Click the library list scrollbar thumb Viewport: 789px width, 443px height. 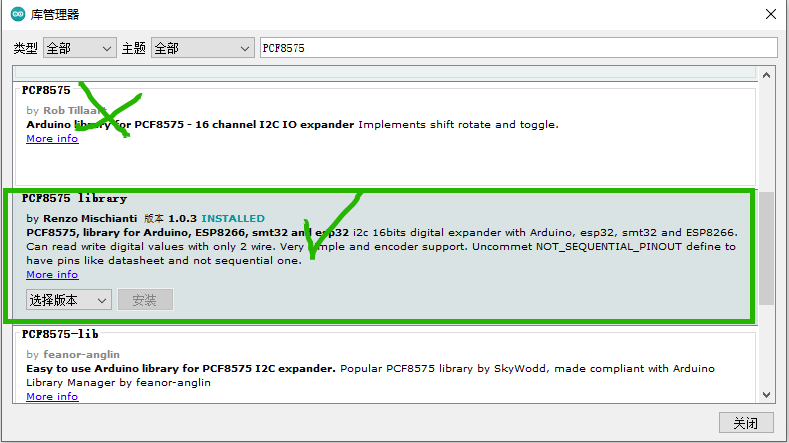pyautogui.click(x=766, y=248)
